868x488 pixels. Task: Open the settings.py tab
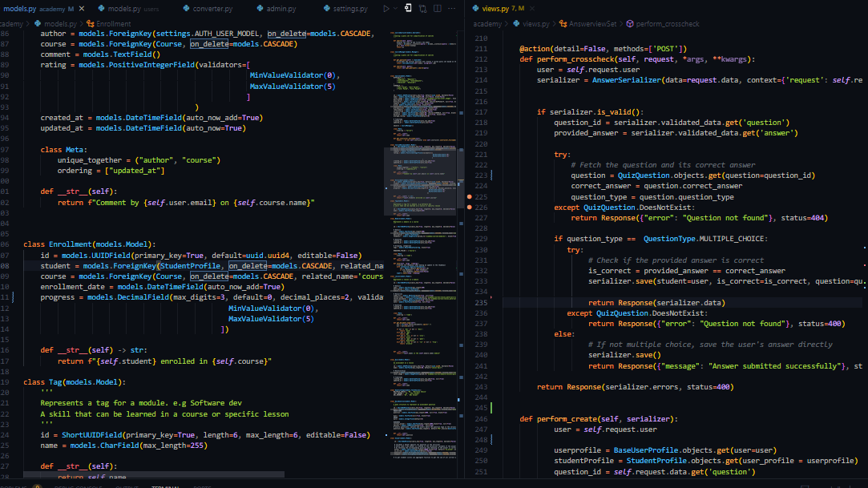click(351, 9)
